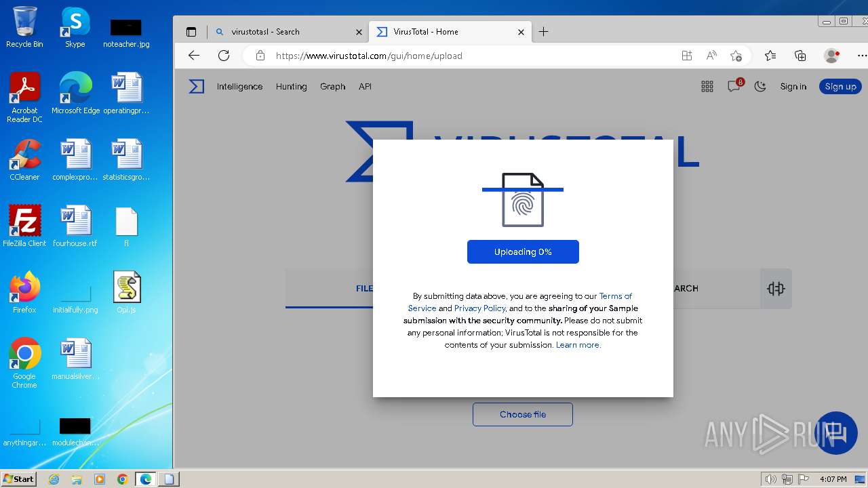
Task: Select the fl file on desktop
Action: point(126,226)
